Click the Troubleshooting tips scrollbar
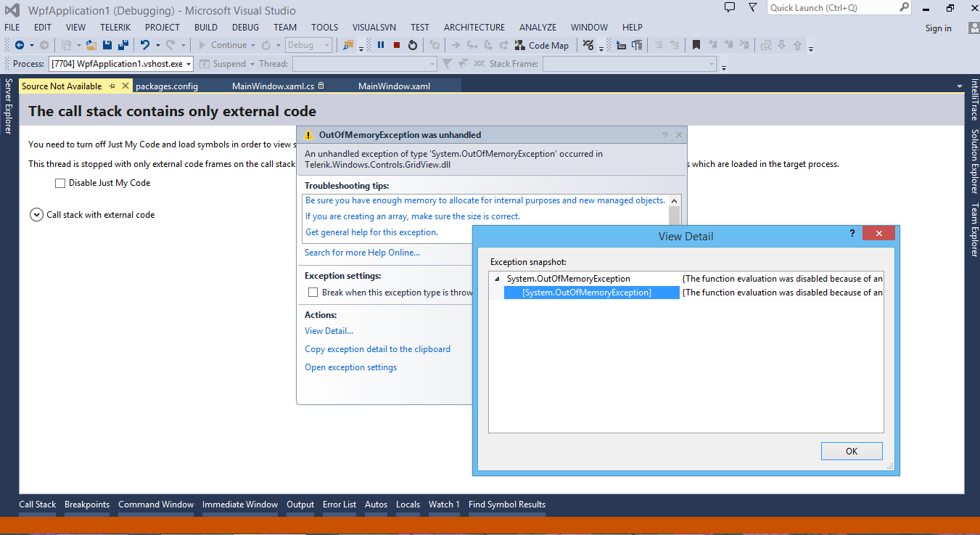 pos(675,217)
